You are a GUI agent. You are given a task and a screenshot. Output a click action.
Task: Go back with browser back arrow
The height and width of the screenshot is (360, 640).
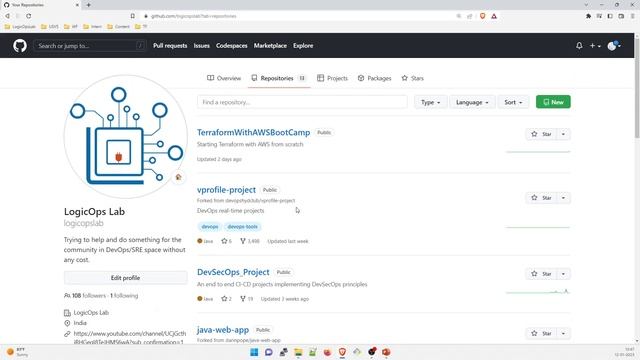[7, 16]
